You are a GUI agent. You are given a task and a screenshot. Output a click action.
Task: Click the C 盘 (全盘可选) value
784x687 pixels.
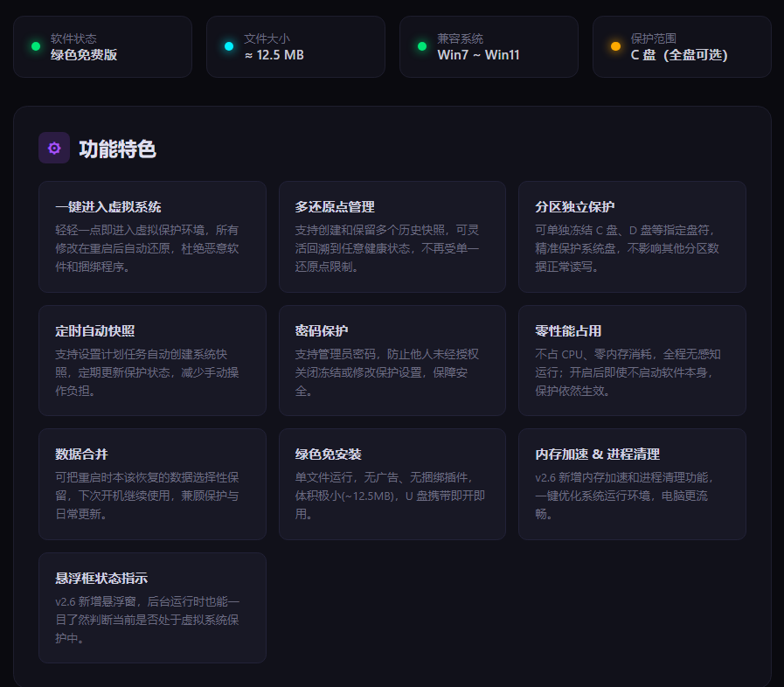[679, 55]
